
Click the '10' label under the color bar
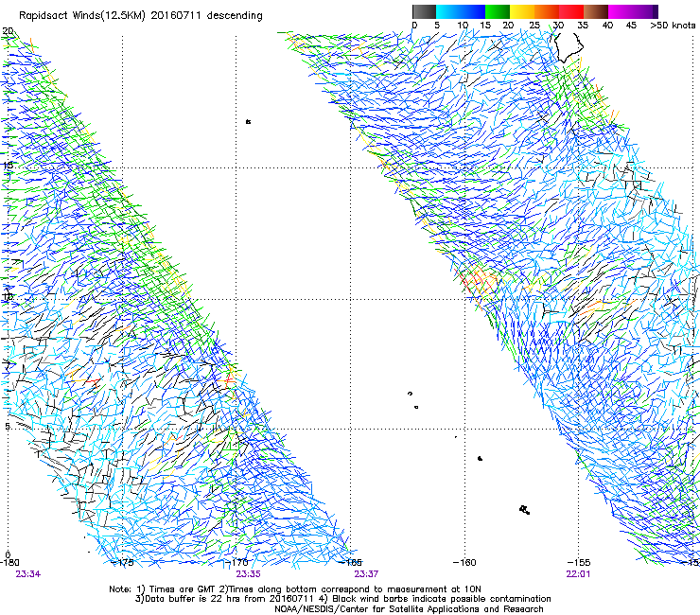click(463, 26)
